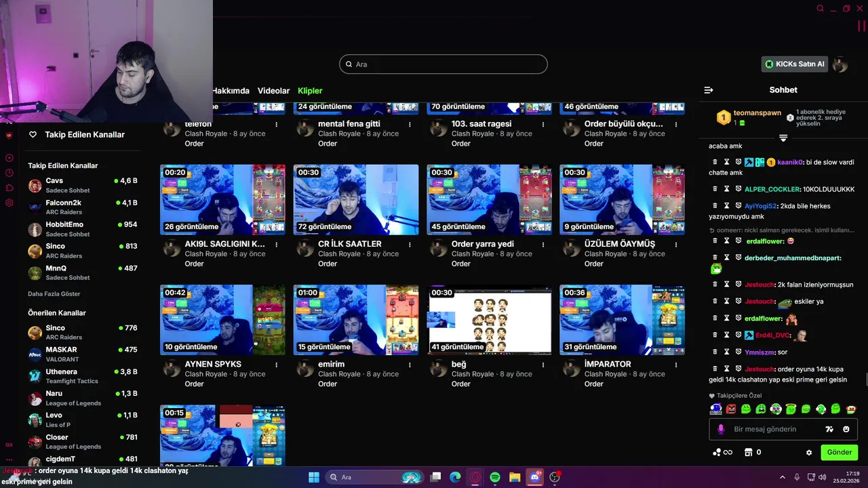Open Cavs channel in followed list
This screenshot has width=868, height=488.
pyautogui.click(x=83, y=185)
